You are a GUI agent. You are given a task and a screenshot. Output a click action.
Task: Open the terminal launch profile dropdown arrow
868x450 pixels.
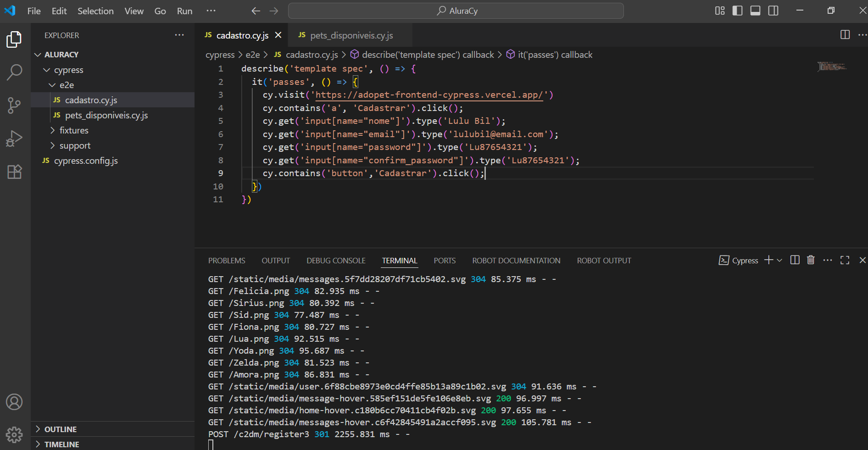coord(779,260)
